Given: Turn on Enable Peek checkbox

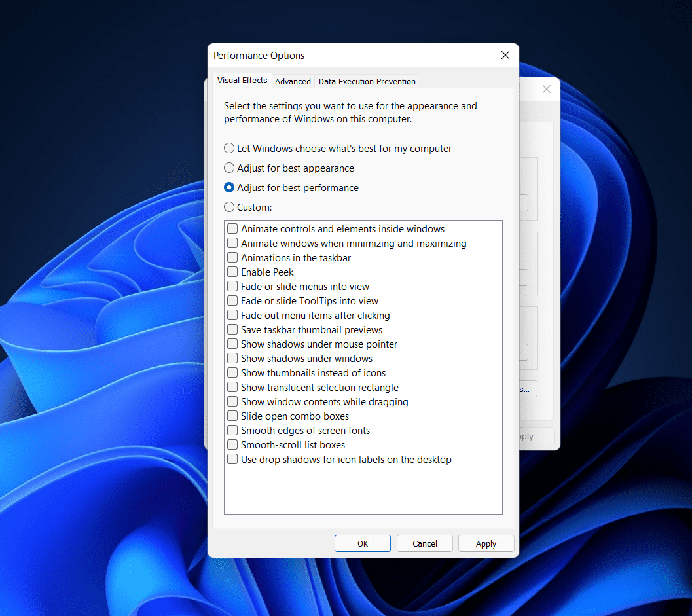Looking at the screenshot, I should coord(232,272).
